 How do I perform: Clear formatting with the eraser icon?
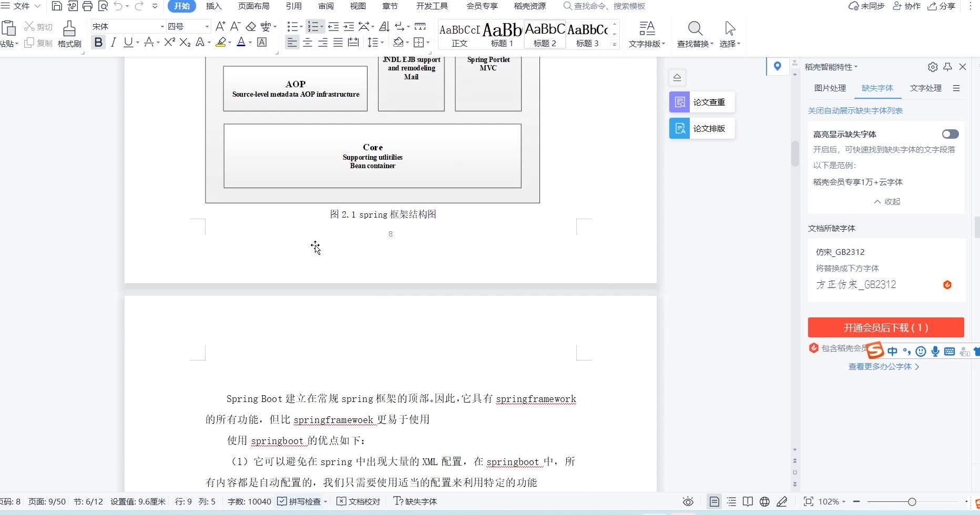251,26
